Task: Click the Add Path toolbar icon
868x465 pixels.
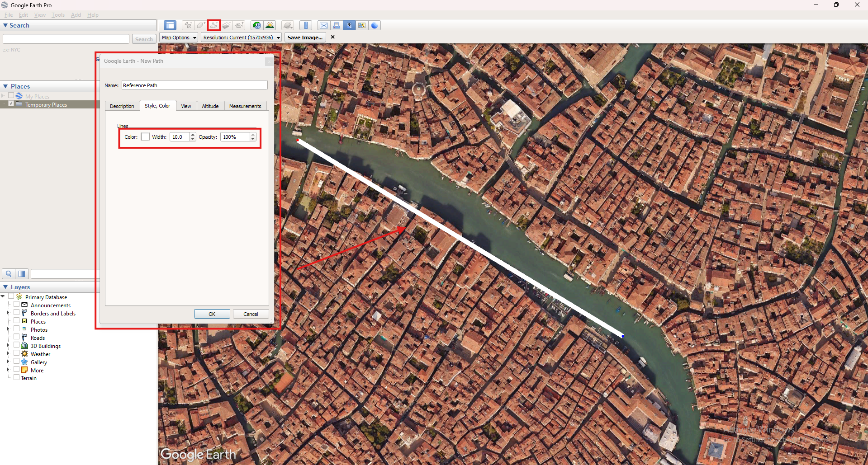Action: [214, 25]
